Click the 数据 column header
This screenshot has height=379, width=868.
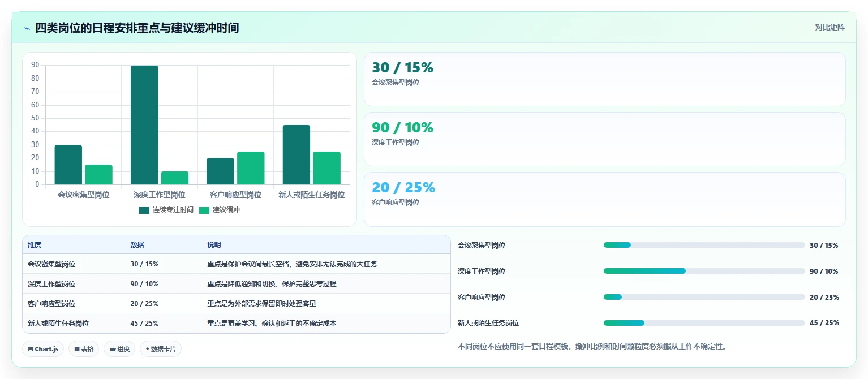(137, 245)
